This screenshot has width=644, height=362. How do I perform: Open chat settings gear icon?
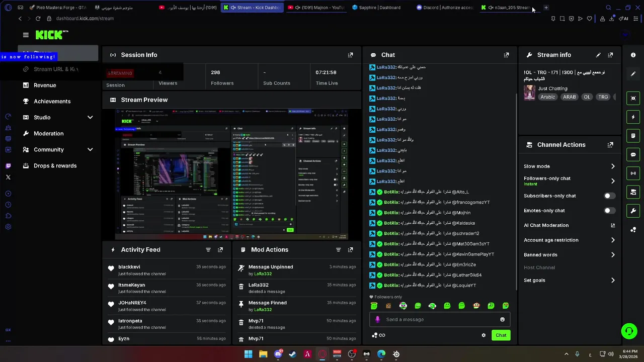[x=484, y=335]
